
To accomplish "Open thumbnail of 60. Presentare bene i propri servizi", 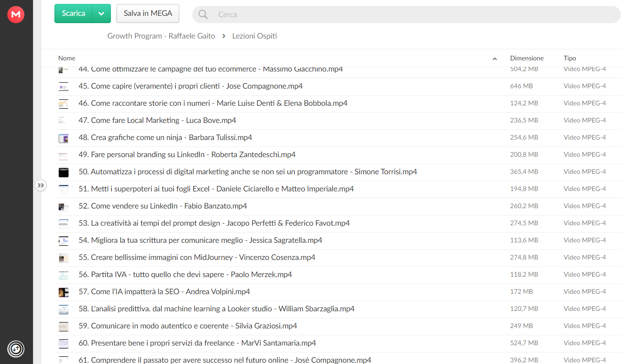I will click(63, 344).
